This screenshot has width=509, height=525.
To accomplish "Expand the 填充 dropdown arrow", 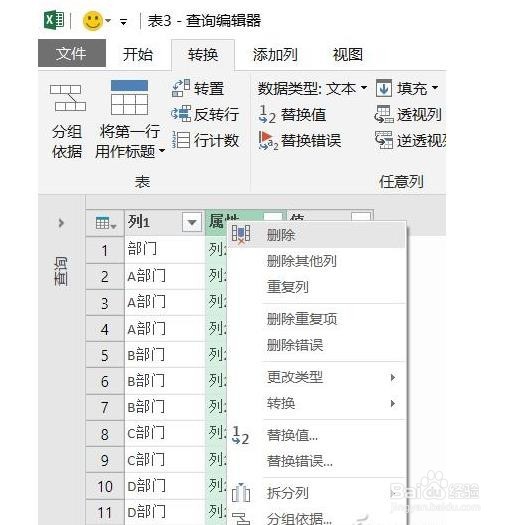I will [435, 88].
